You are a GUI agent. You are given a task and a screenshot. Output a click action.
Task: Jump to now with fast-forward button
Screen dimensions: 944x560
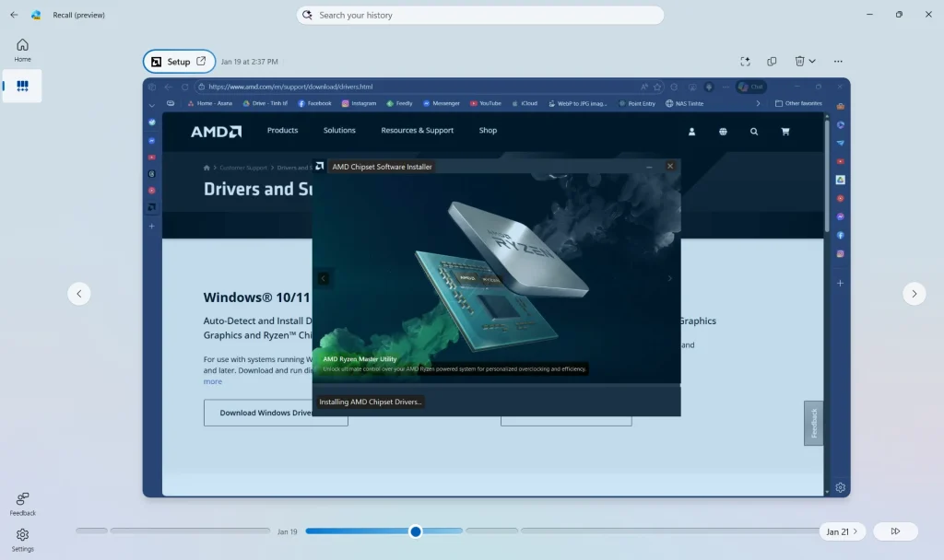point(894,531)
